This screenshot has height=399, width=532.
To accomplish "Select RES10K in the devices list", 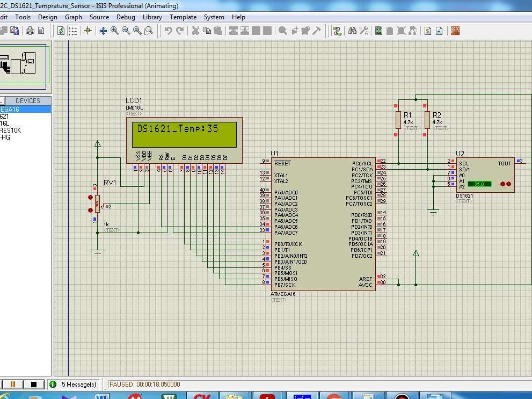I will [11, 130].
